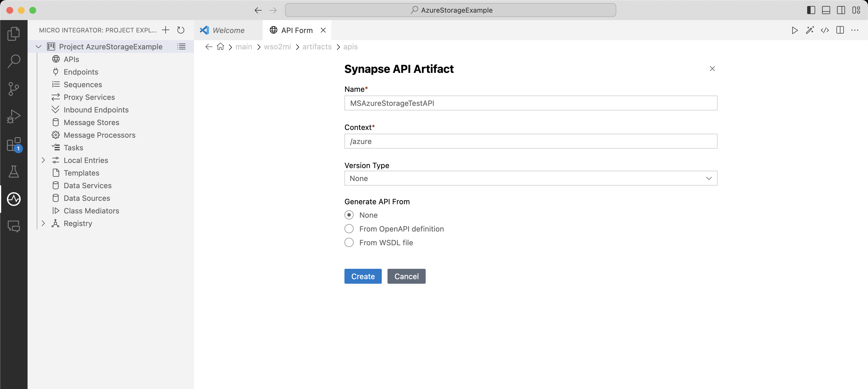This screenshot has height=389, width=868.
Task: Add new artifact with the plus icon
Action: 165,30
